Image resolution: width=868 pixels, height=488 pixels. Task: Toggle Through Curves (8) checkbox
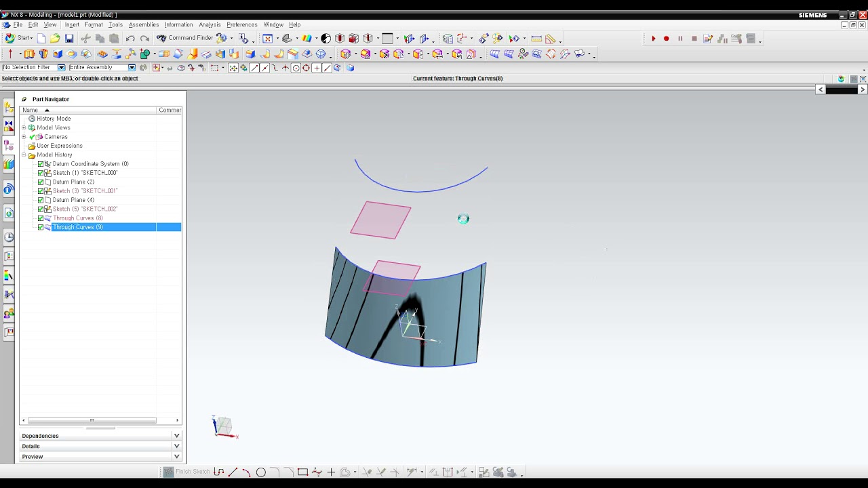(x=41, y=218)
